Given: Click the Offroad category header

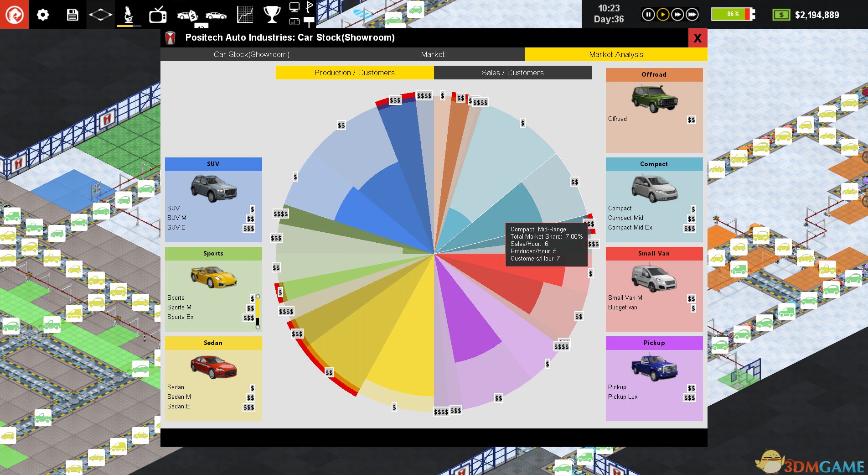Looking at the screenshot, I should 654,74.
